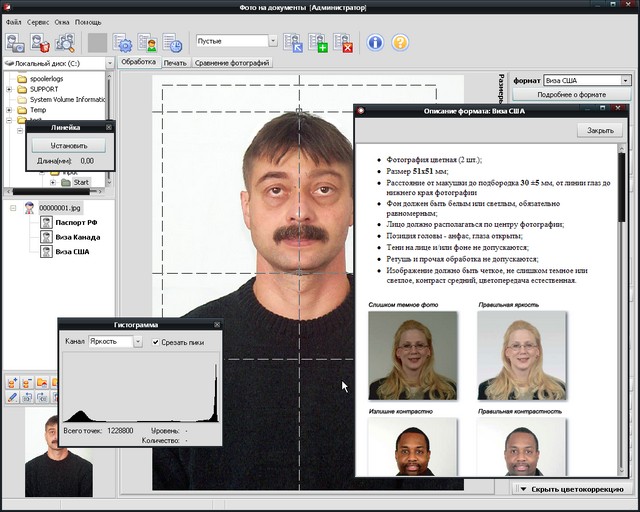Switch to the Печать tab
Viewport: 640px width, 512px height.
click(x=175, y=63)
